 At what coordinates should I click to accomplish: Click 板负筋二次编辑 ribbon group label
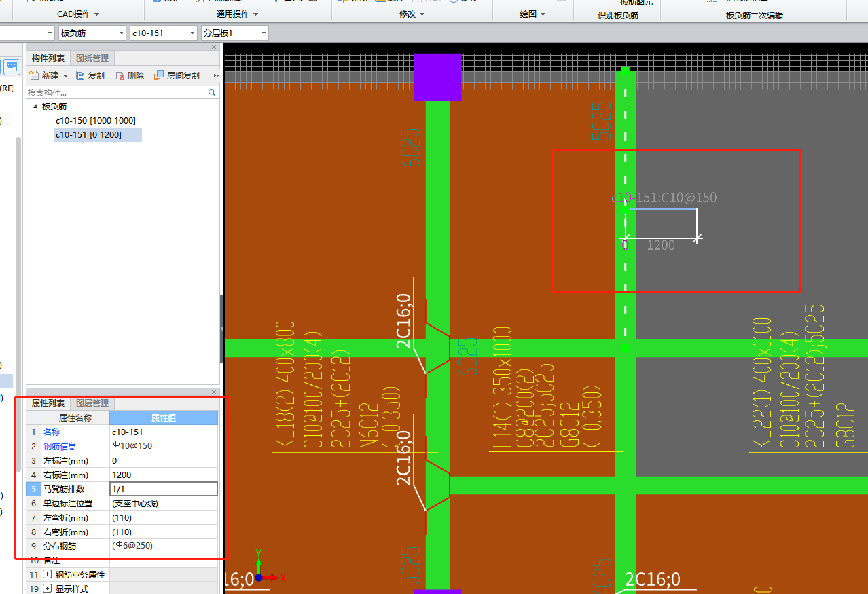754,15
